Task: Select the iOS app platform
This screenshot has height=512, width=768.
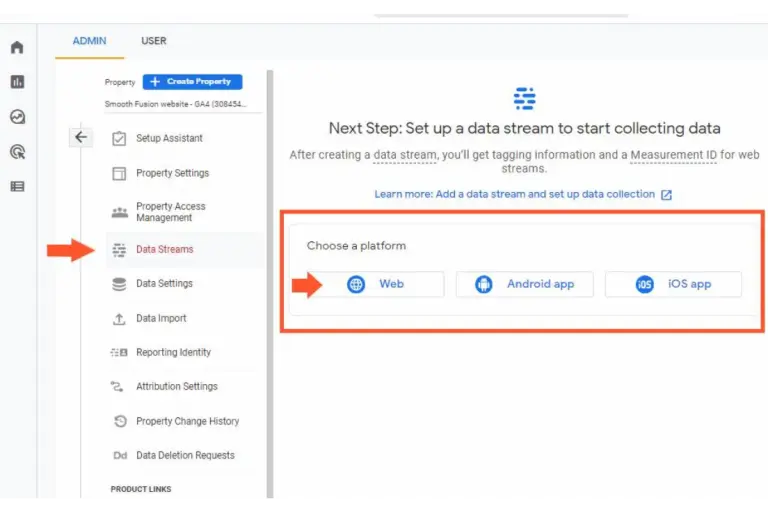Action: point(673,284)
